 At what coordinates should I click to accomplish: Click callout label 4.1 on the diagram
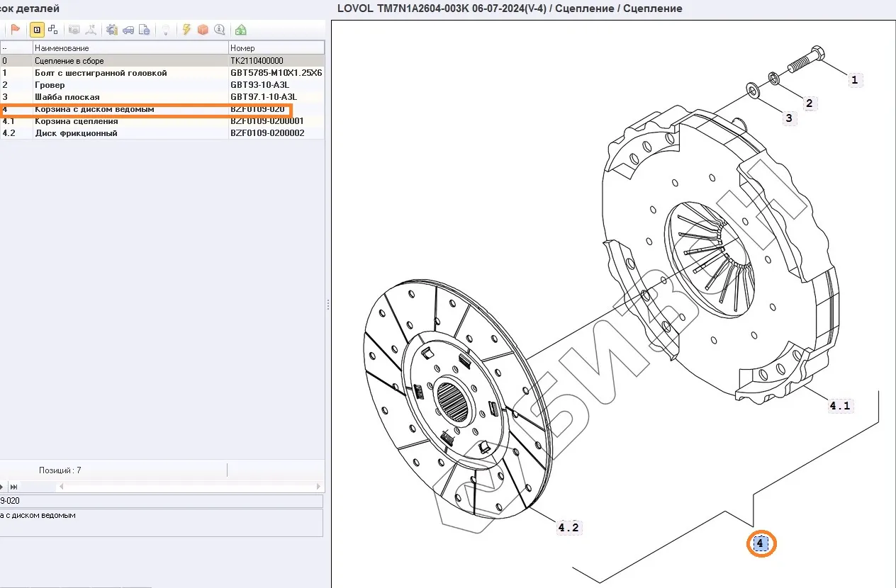tap(839, 407)
